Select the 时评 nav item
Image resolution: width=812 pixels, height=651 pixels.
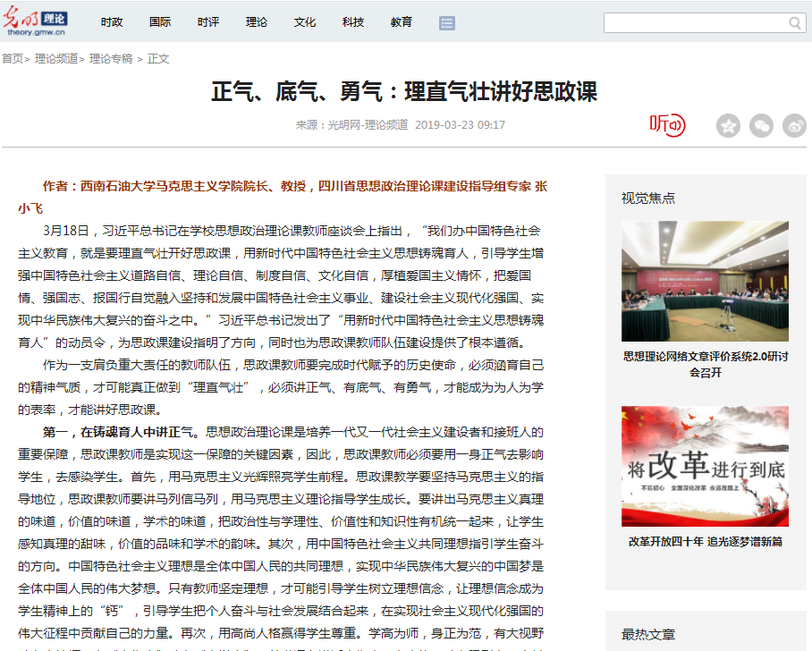click(x=208, y=22)
